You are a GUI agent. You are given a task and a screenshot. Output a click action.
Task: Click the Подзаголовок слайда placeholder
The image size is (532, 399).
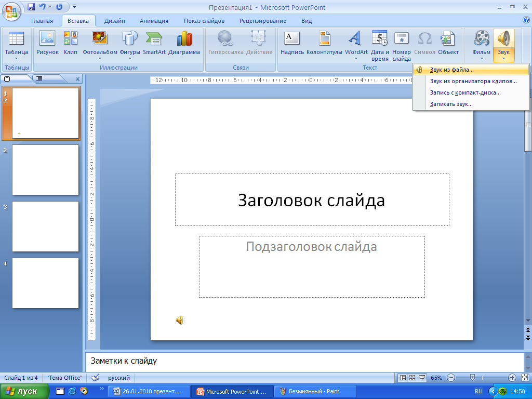pyautogui.click(x=312, y=267)
